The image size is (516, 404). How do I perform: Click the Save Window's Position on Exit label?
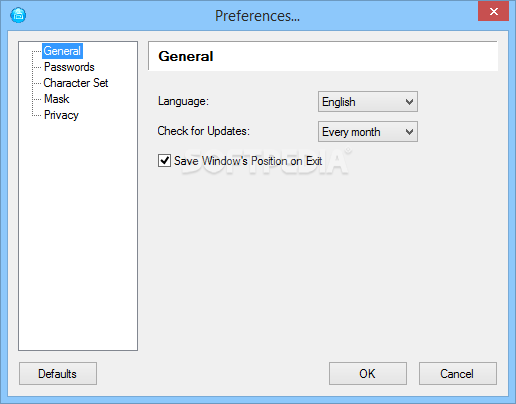(x=248, y=161)
